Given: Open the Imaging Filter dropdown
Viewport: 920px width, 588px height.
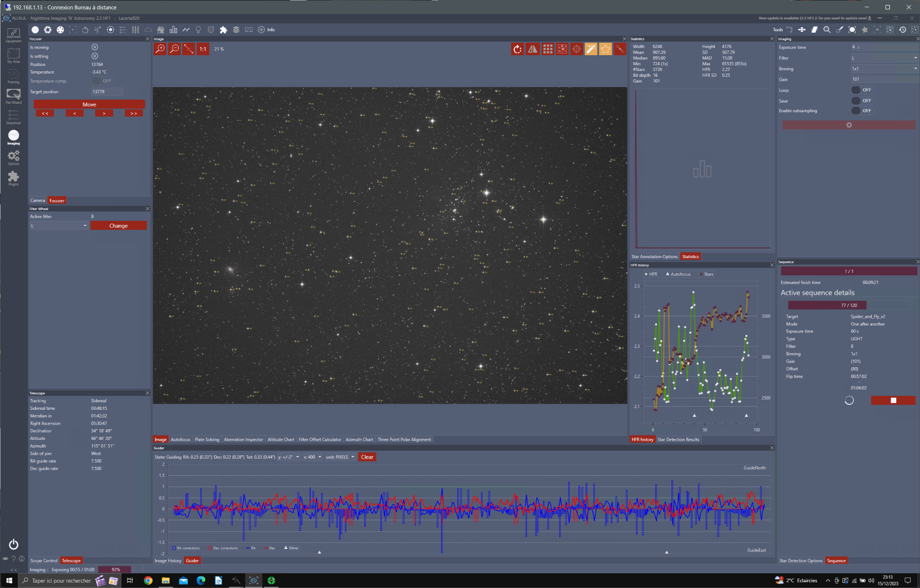Looking at the screenshot, I should pos(884,58).
